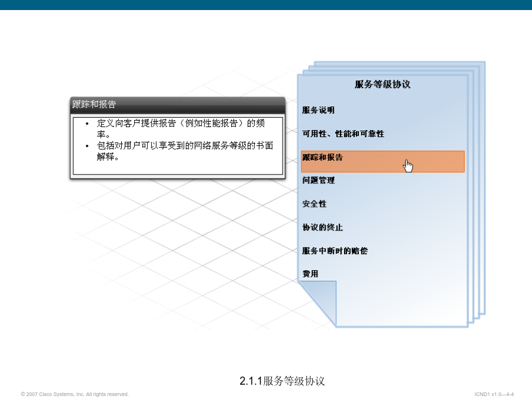Image resolution: width=532 pixels, height=399 pixels.
Task: Click the bullet starting 包括对用户可以享受到
Action: point(185,151)
